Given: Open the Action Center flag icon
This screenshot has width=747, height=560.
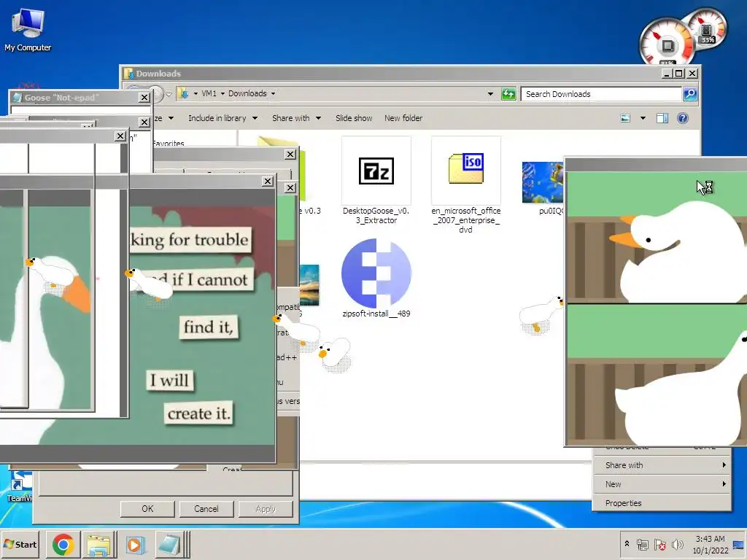Looking at the screenshot, I should (x=659, y=544).
